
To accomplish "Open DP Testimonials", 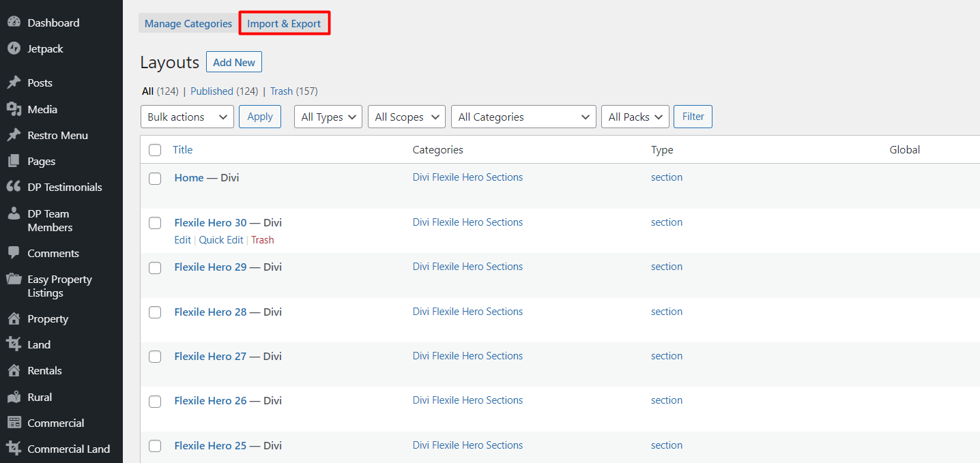I will (x=65, y=186).
